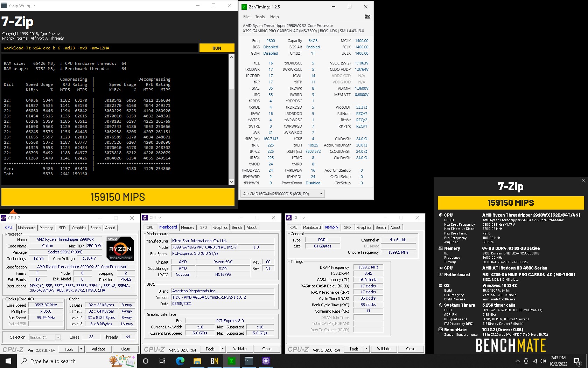Click Memory section icon in BenchMate panel
The width and height of the screenshot is (588, 368).
click(x=441, y=248)
